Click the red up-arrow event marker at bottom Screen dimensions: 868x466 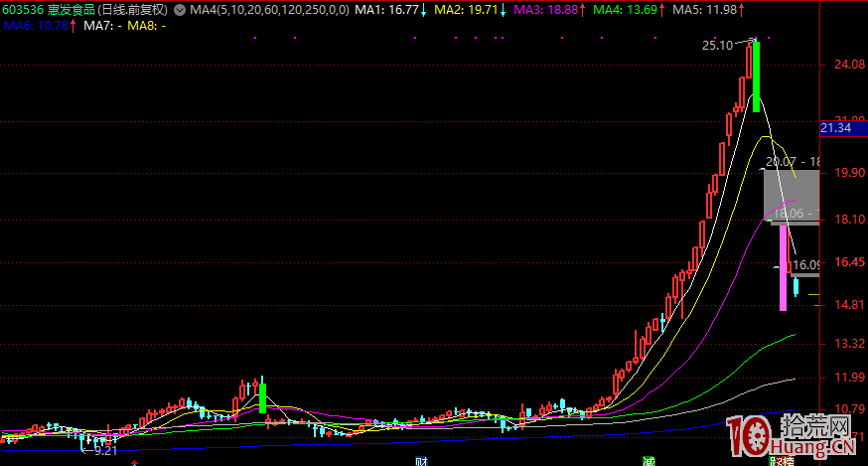click(x=134, y=463)
